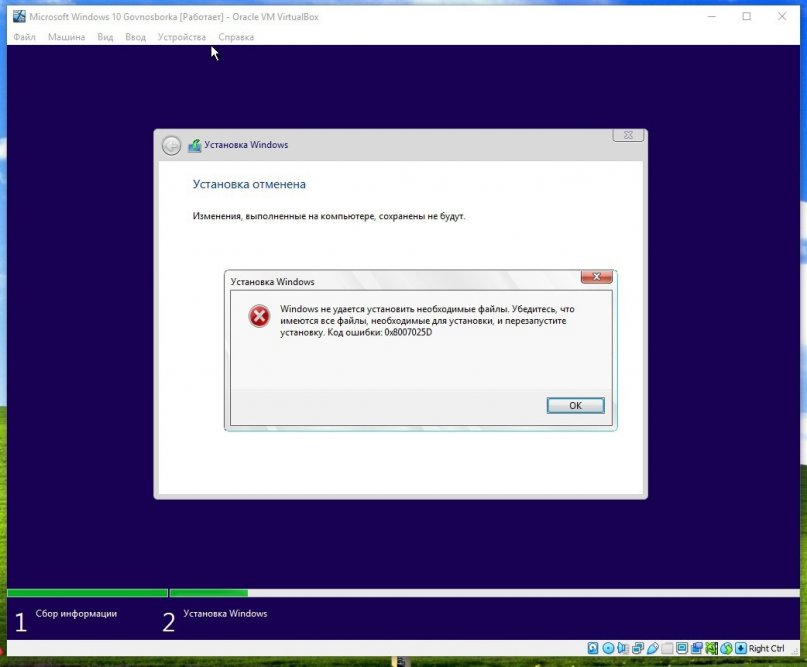Click the error dialog title 'Установка Windows'
This screenshot has width=807, height=667.
272,282
